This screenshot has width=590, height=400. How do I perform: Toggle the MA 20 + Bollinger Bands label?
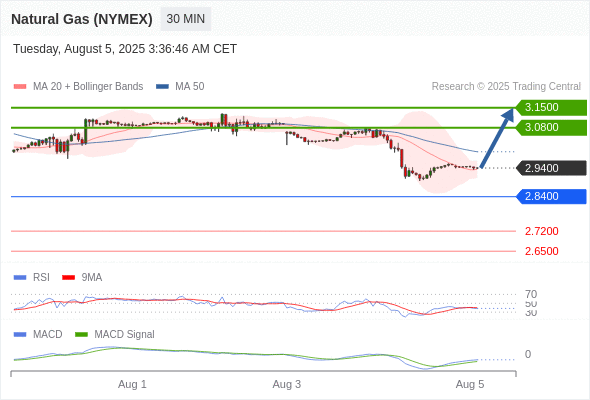[x=88, y=87]
